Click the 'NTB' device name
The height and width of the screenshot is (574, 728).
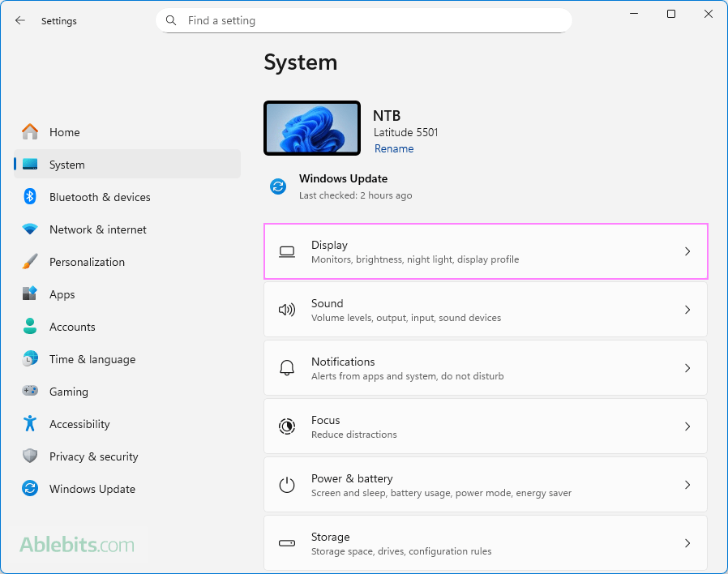tap(387, 116)
